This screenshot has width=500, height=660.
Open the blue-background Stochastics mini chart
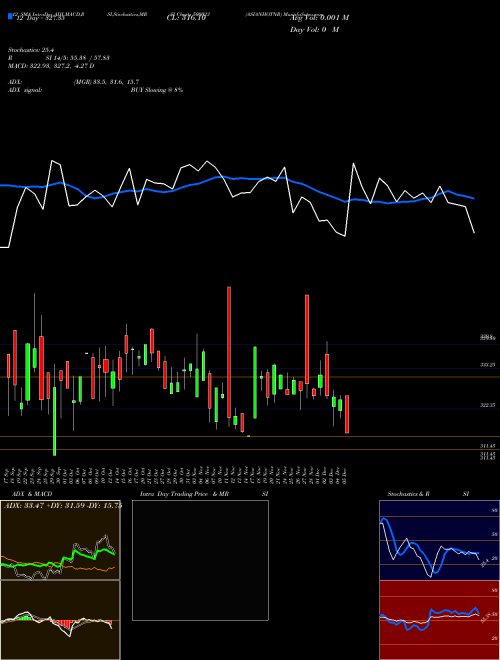click(x=439, y=540)
